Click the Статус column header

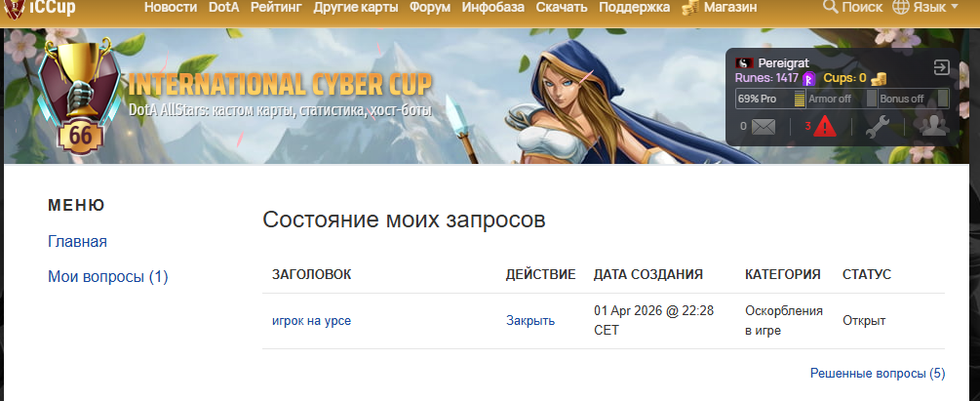(x=867, y=274)
